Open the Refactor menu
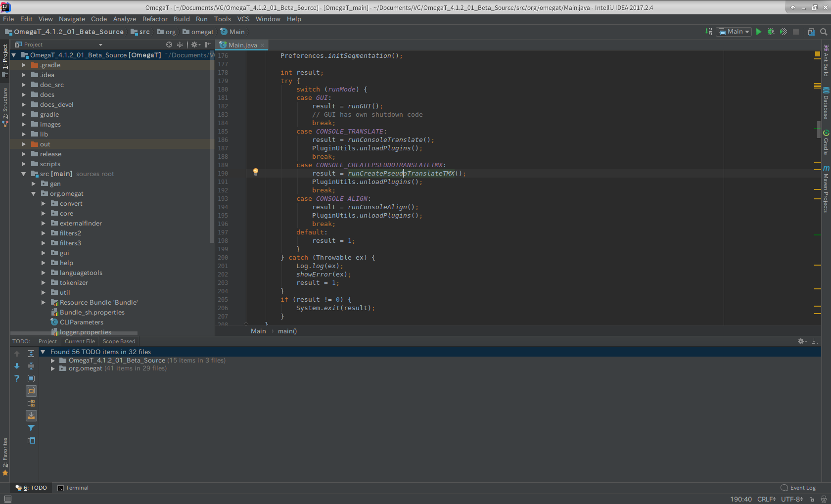 tap(155, 19)
